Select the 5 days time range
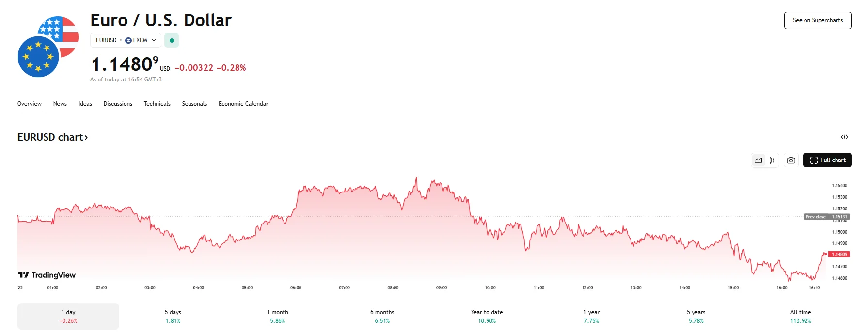 pos(173,316)
